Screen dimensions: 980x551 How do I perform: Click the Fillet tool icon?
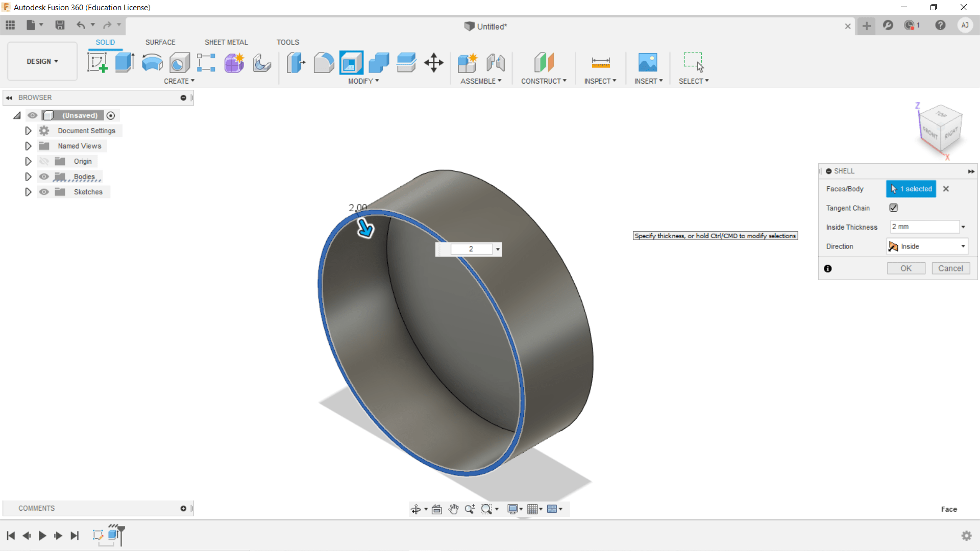(x=324, y=63)
